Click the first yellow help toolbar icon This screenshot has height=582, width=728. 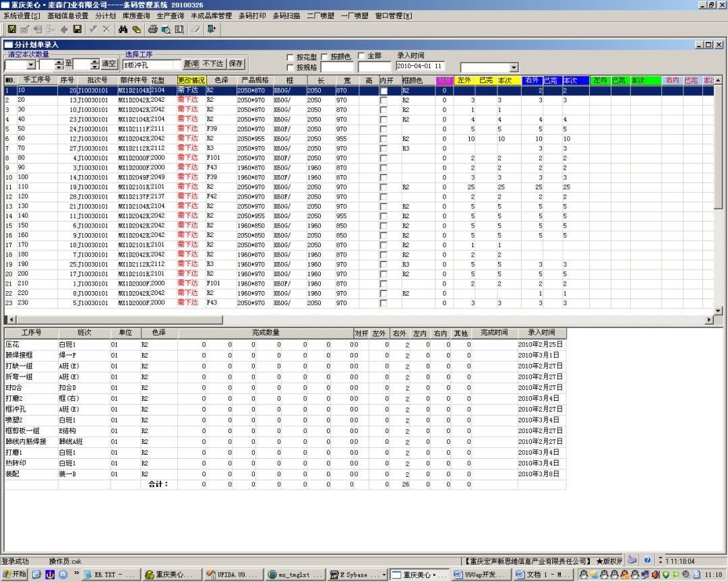coord(11,29)
